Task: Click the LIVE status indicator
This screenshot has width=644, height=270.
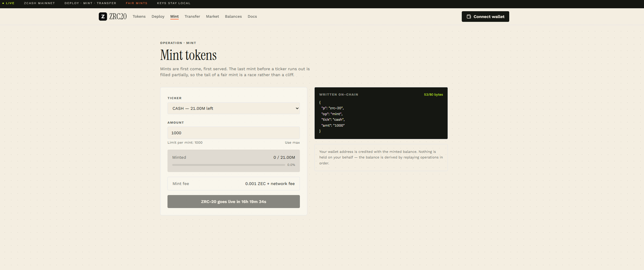Action: point(8,3)
